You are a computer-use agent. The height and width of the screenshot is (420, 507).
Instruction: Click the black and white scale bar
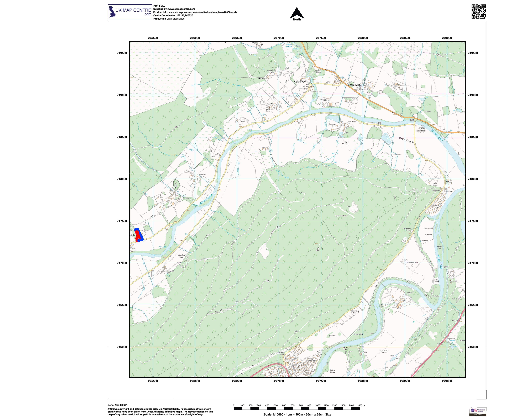click(x=297, y=408)
